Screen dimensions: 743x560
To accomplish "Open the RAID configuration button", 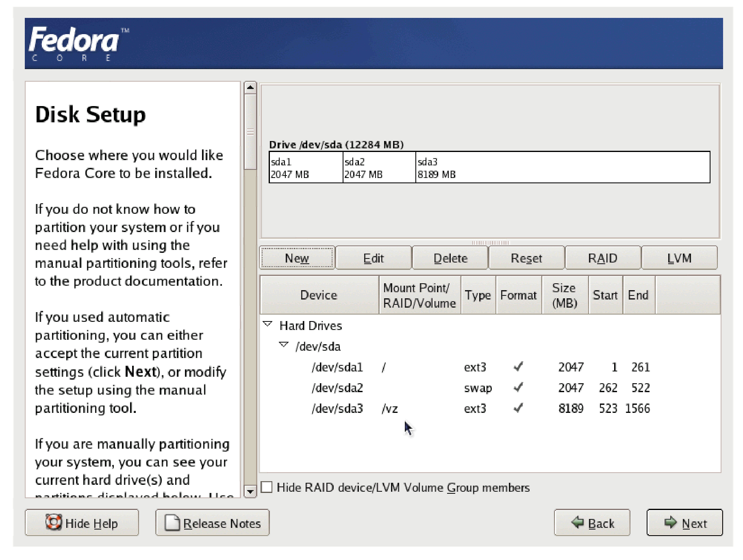I will pos(602,258).
